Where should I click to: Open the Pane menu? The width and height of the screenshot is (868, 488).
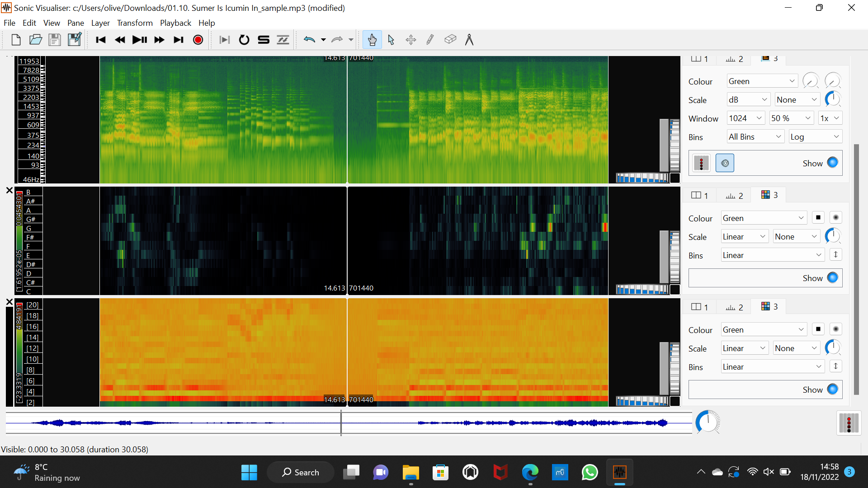(x=75, y=23)
